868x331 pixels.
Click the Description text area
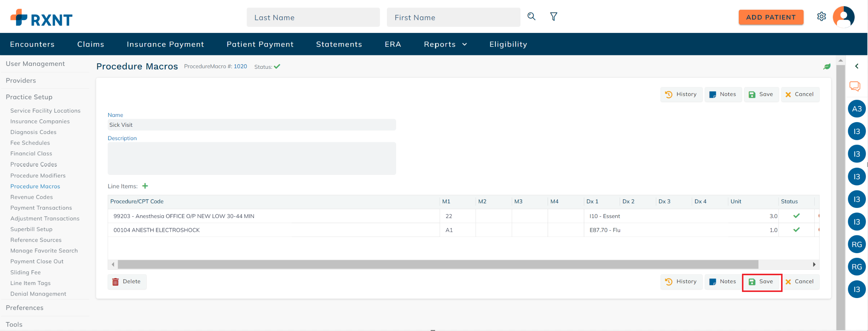(252, 159)
